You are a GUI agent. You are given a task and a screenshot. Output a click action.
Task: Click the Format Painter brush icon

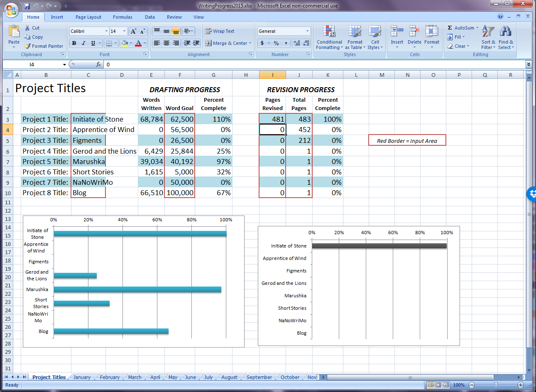tap(27, 46)
